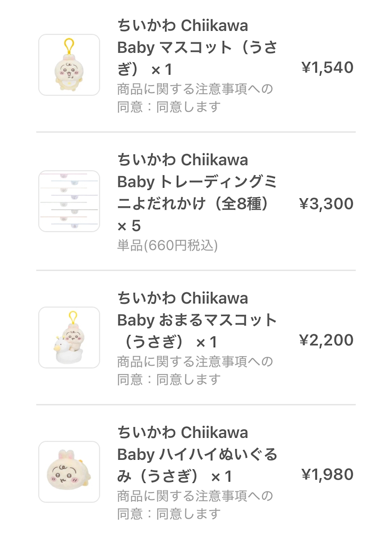Select the ハイハイぬいぐるみ plush thumbnail

coord(69,472)
